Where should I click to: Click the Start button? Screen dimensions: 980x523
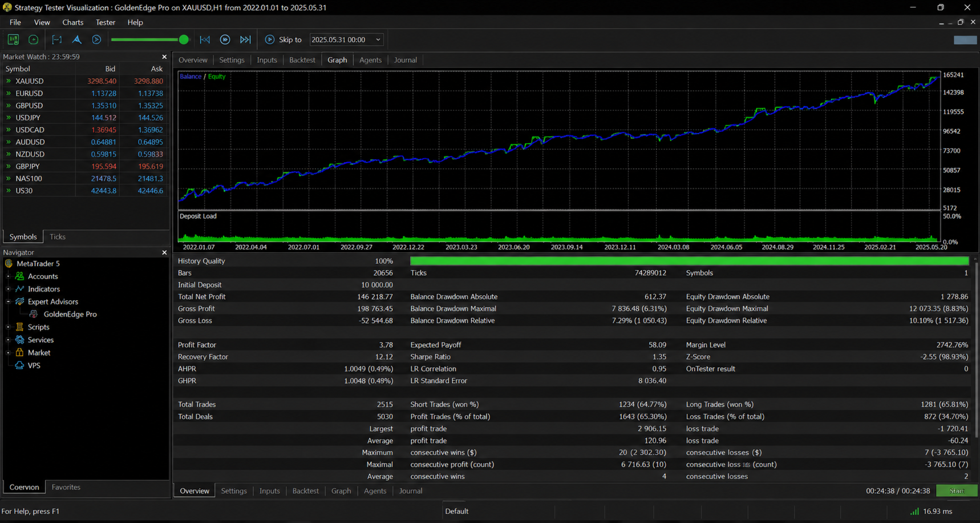(957, 491)
